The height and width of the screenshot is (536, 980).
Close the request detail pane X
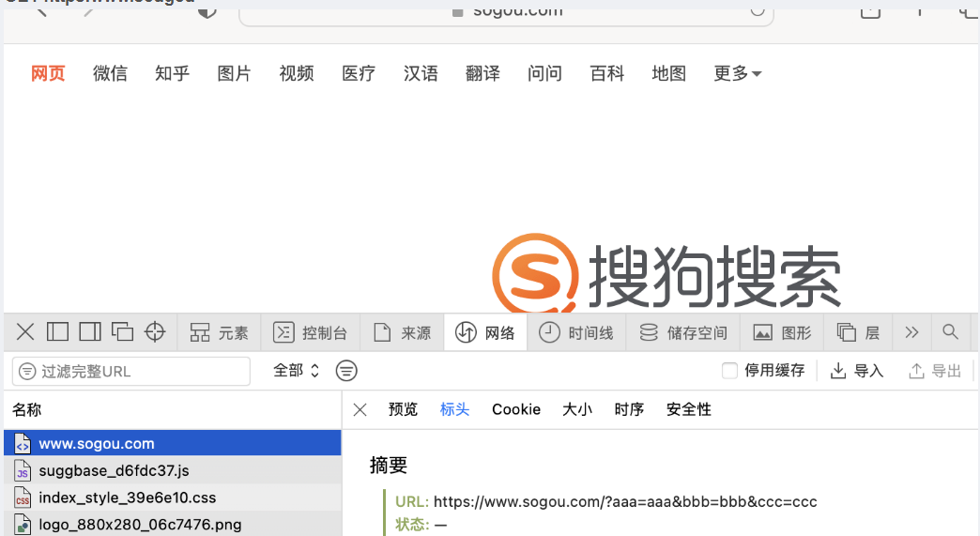coord(360,410)
